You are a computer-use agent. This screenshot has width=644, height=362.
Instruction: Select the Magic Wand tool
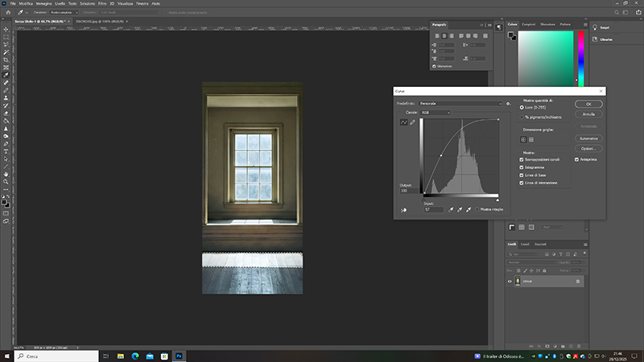point(6,52)
